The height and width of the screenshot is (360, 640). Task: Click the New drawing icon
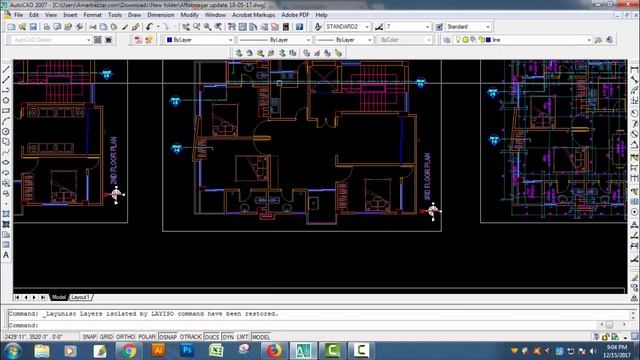click(11, 27)
